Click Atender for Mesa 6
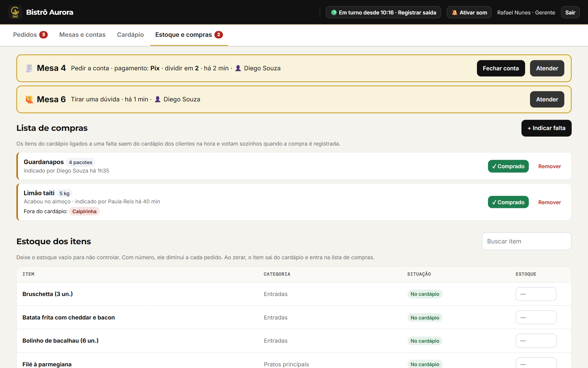Screen dimensions: 588x368 pos(547,99)
